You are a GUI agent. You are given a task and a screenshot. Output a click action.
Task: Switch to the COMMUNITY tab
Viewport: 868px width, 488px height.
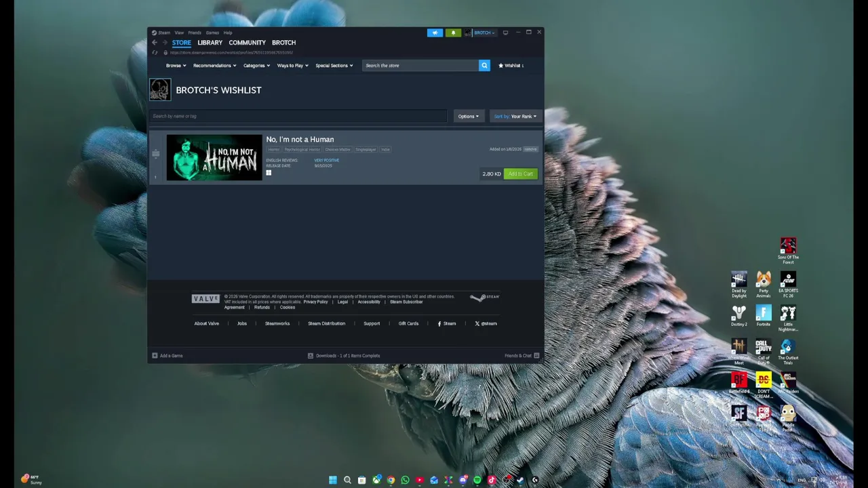coord(247,43)
